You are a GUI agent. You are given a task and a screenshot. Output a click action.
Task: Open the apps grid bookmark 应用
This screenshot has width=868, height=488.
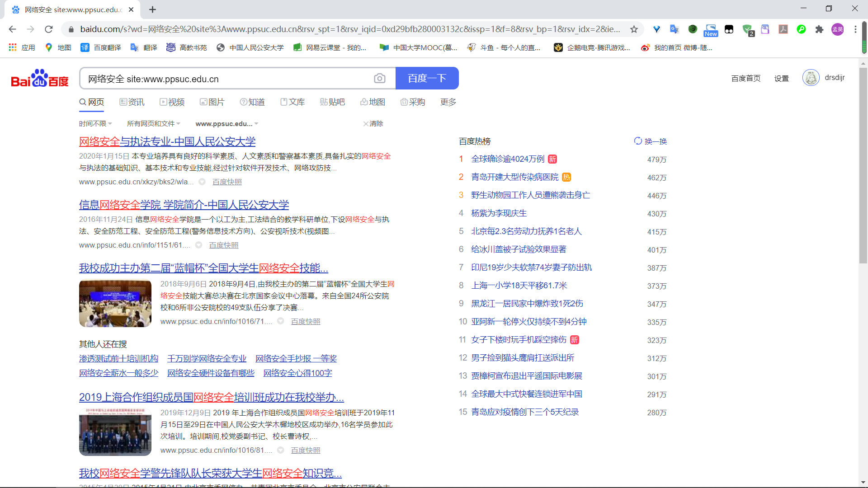(x=22, y=47)
